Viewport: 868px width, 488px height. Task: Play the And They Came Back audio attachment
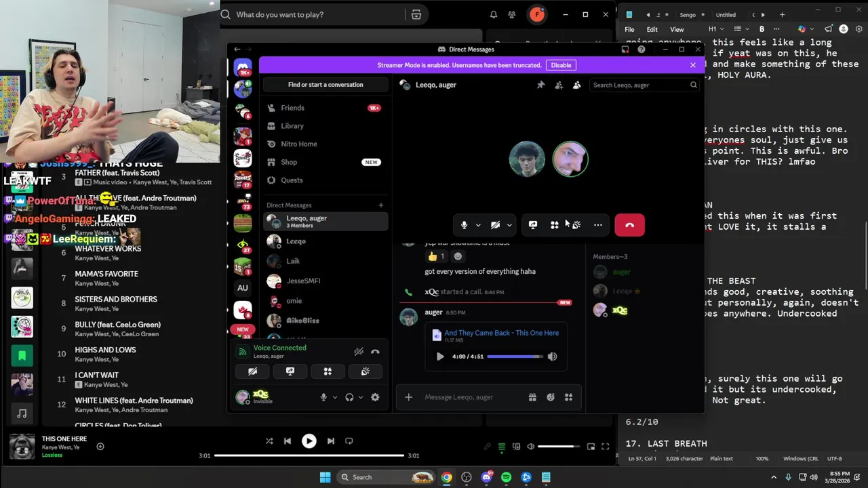[x=439, y=357]
